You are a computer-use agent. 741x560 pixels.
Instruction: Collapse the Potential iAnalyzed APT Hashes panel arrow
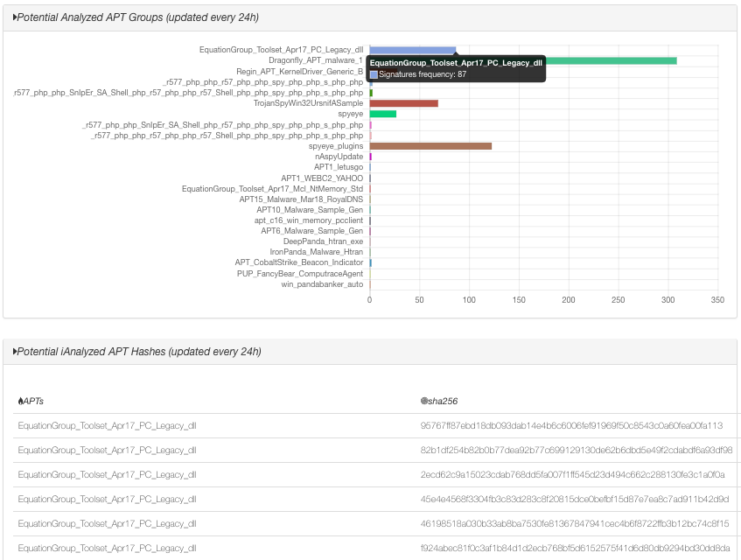tap(15, 352)
